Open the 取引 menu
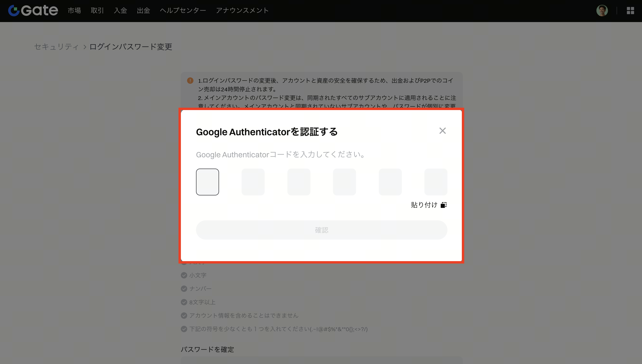The height and width of the screenshot is (364, 642). pos(97,11)
